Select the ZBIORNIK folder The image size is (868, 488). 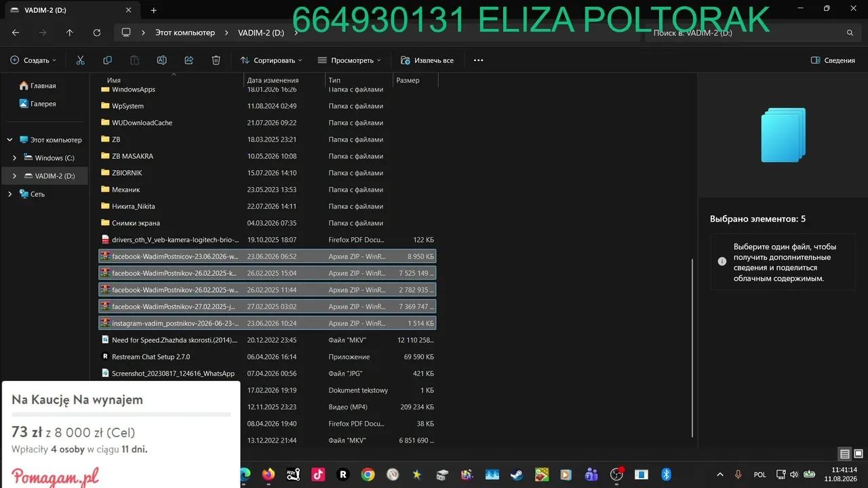click(268, 173)
